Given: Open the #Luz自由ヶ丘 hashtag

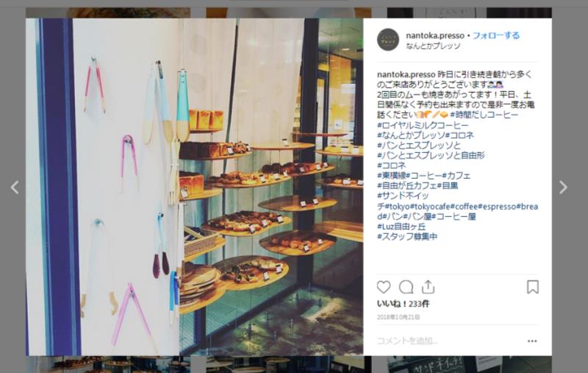Looking at the screenshot, I should pyautogui.click(x=401, y=227).
